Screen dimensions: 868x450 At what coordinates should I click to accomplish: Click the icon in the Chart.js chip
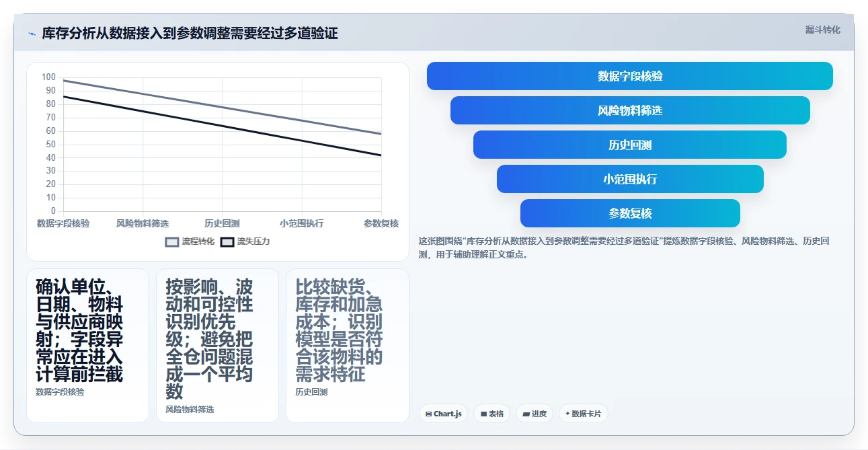pyautogui.click(x=428, y=414)
